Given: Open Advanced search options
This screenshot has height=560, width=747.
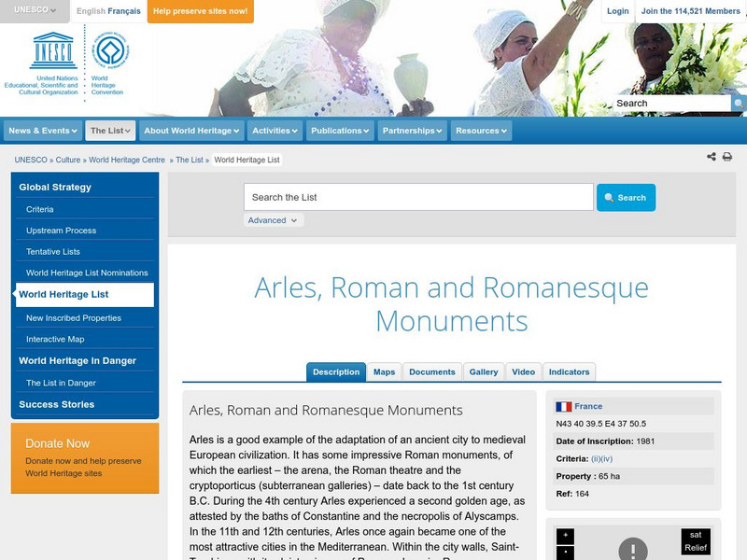Looking at the screenshot, I should pyautogui.click(x=273, y=220).
